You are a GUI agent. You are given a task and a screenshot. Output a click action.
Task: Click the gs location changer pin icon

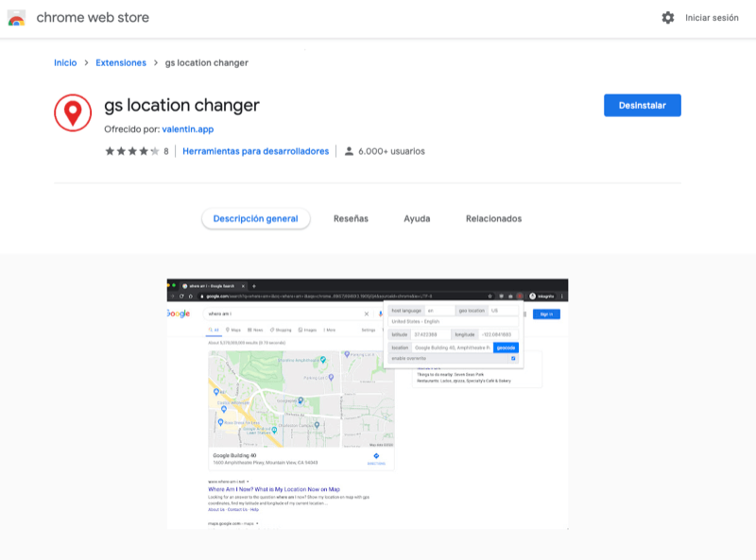(x=73, y=112)
